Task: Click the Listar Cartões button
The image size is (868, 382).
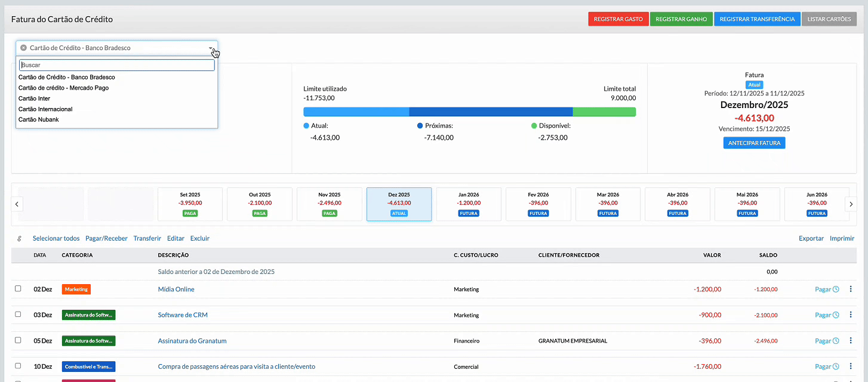Action: pos(829,19)
